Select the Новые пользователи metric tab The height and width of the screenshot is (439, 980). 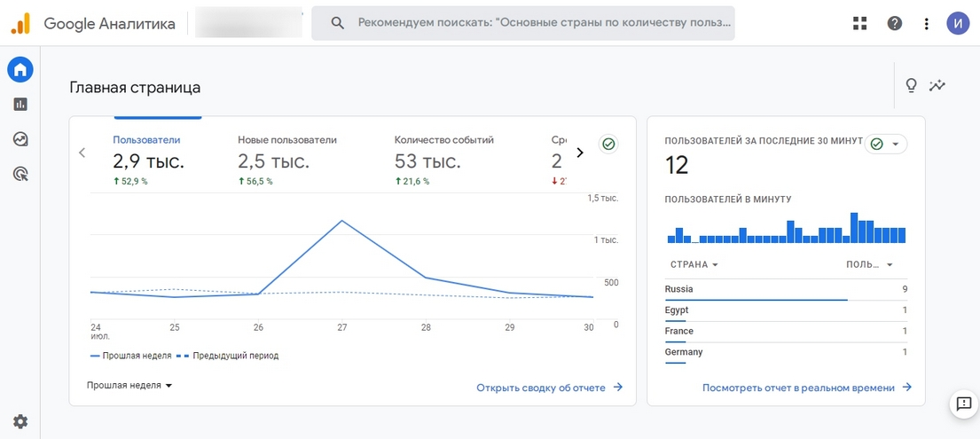(287, 160)
